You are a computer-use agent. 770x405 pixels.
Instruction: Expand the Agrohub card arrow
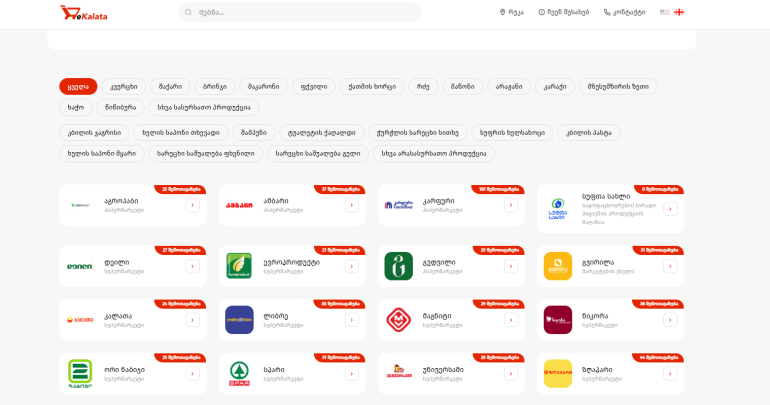[x=192, y=205]
